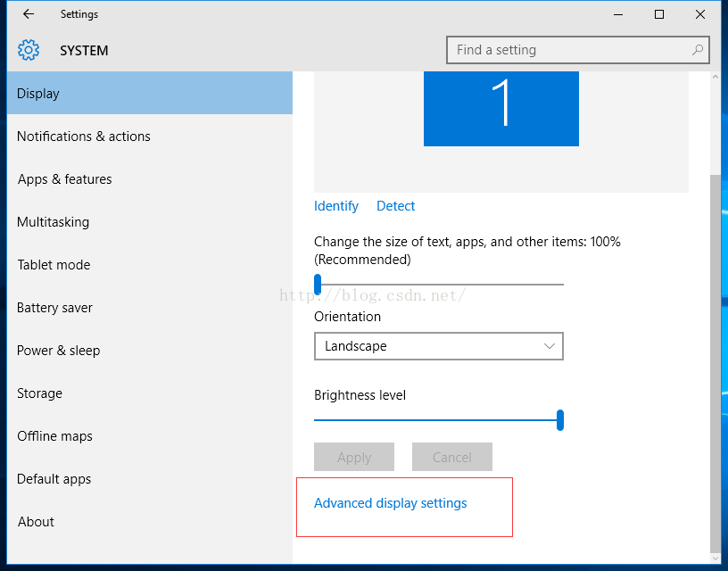The height and width of the screenshot is (571, 728).
Task: Click the Detect link
Action: click(395, 206)
